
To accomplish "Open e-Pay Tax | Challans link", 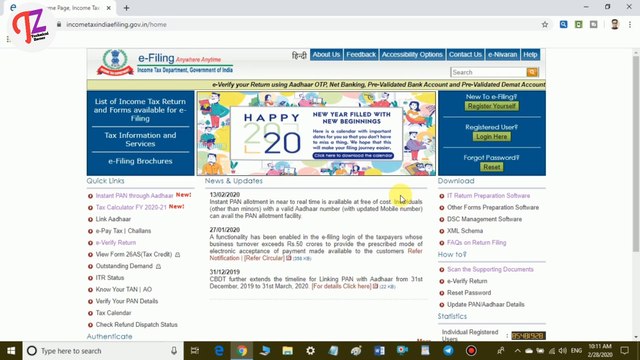I will pyautogui.click(x=123, y=231).
